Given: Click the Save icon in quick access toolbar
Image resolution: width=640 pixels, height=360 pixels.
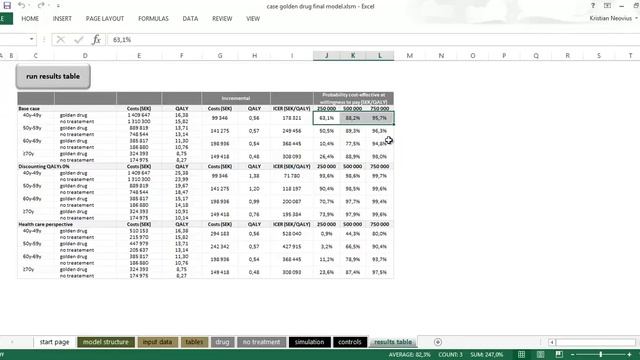Looking at the screenshot, I should 7,6.
